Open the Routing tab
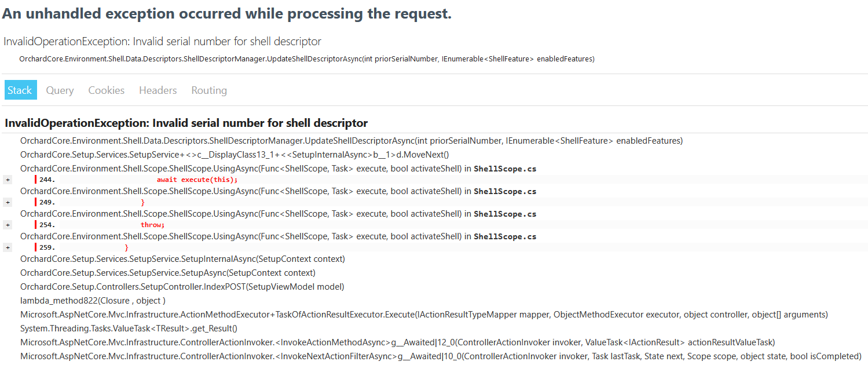Viewport: 868px width, 365px height. click(208, 90)
